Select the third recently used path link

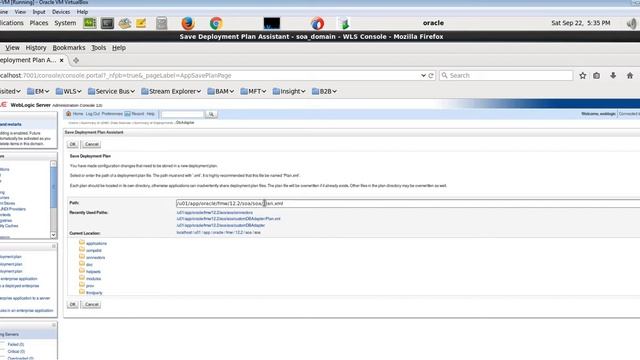pos(221,225)
